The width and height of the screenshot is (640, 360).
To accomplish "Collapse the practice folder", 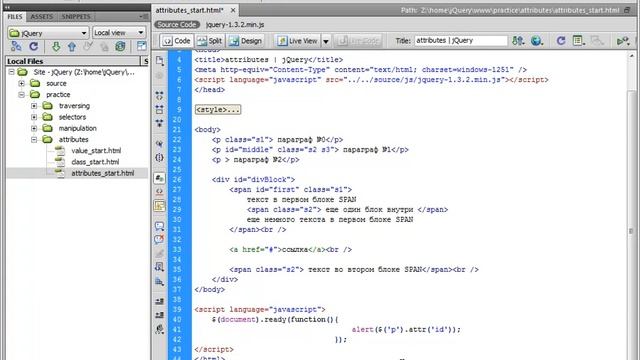I will tap(21, 94).
